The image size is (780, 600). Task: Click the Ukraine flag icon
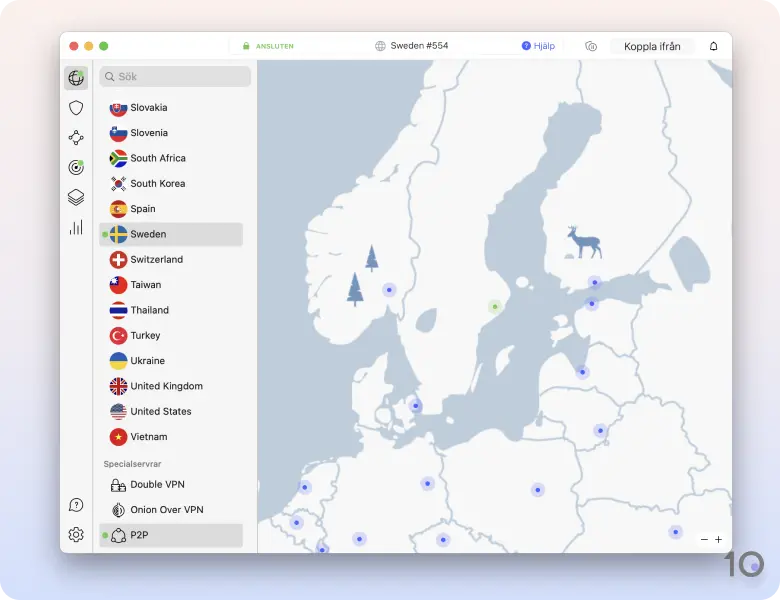pyautogui.click(x=118, y=361)
